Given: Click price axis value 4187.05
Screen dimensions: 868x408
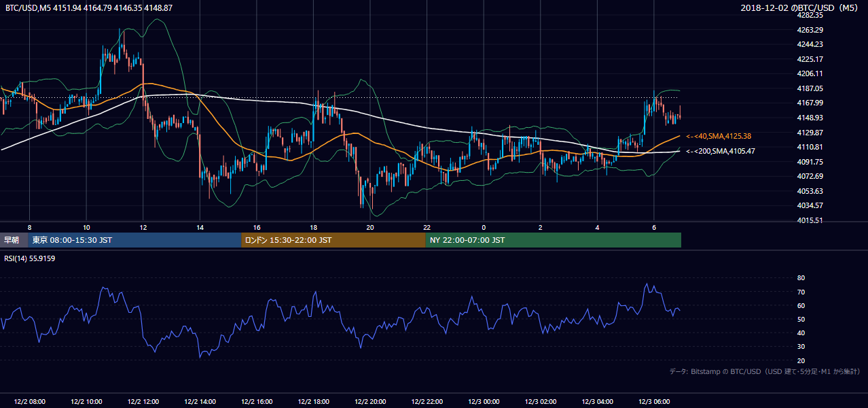Looking at the screenshot, I should click(810, 88).
